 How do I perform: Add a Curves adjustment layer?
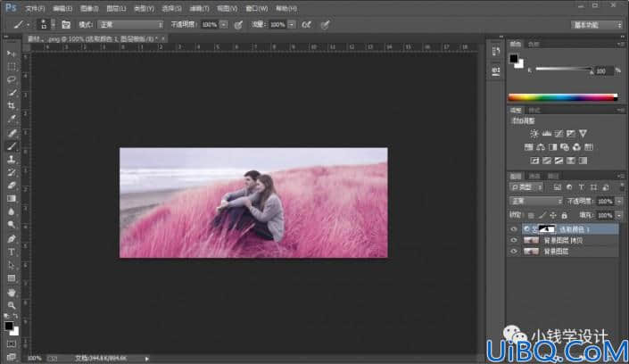point(559,134)
